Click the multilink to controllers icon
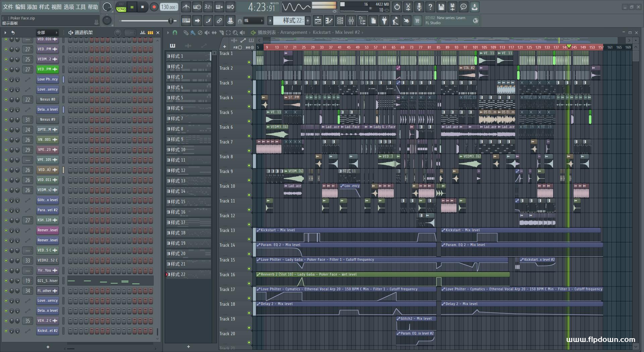This screenshot has height=352, width=644. point(230,21)
